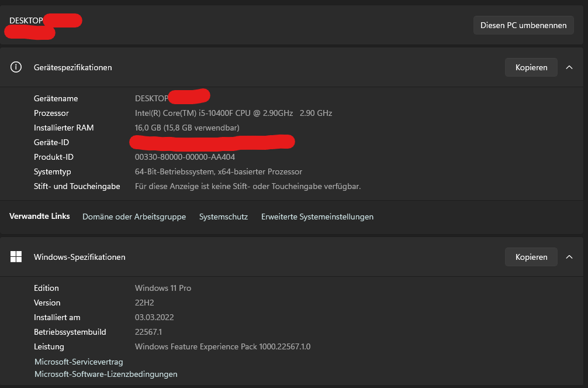This screenshot has height=388, width=588.
Task: Click the OS build value 22567.1
Action: point(148,332)
